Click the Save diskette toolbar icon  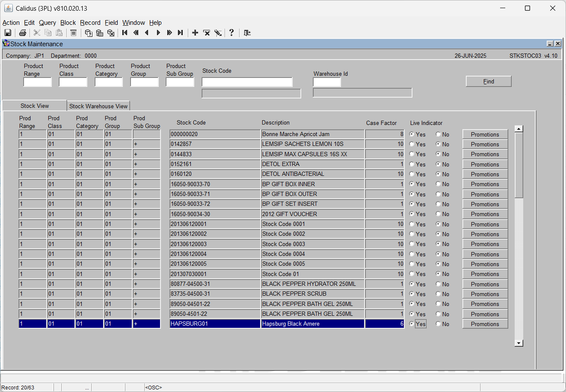[x=8, y=33]
